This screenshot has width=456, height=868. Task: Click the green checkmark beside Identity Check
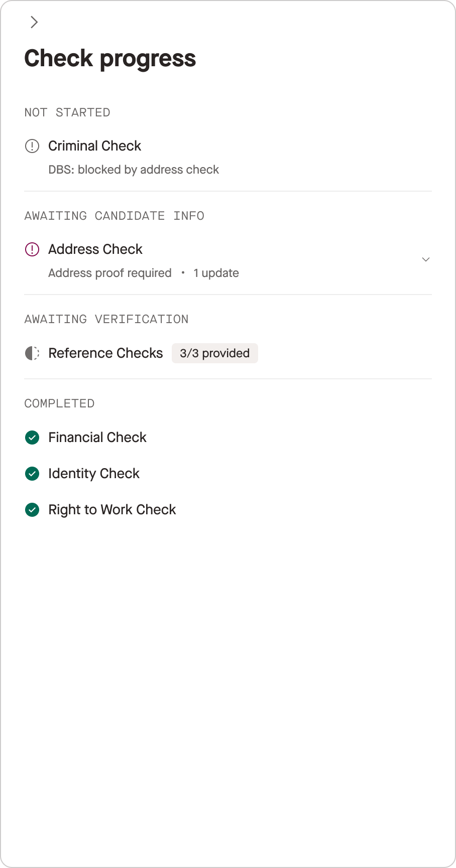pos(32,474)
